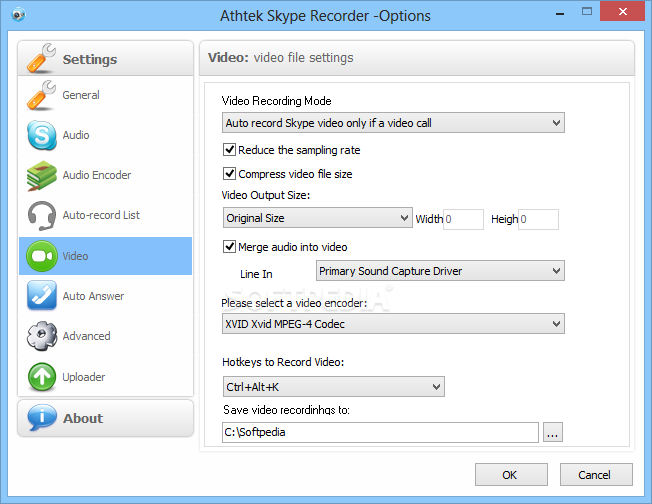Click the blue info bubble About icon

tap(42, 417)
